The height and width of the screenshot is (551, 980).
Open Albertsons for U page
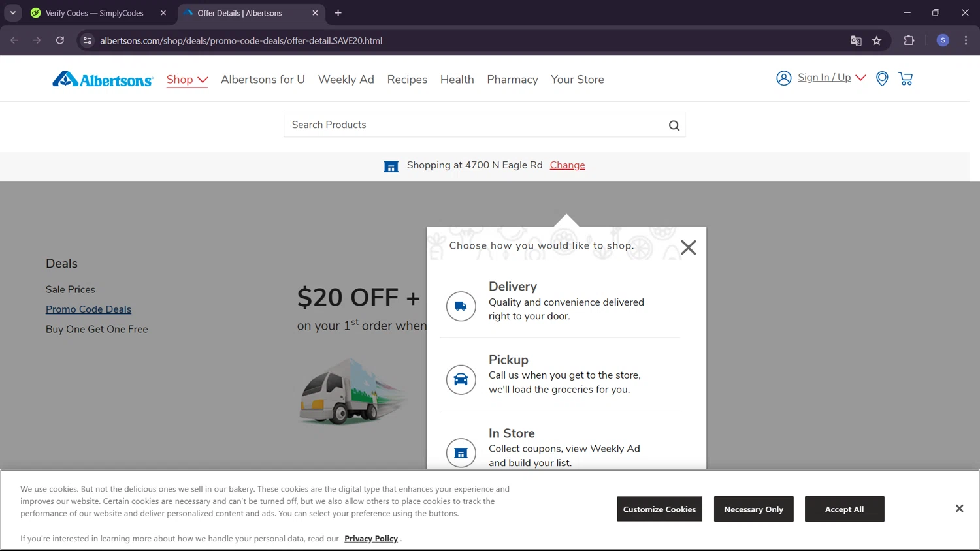point(263,79)
